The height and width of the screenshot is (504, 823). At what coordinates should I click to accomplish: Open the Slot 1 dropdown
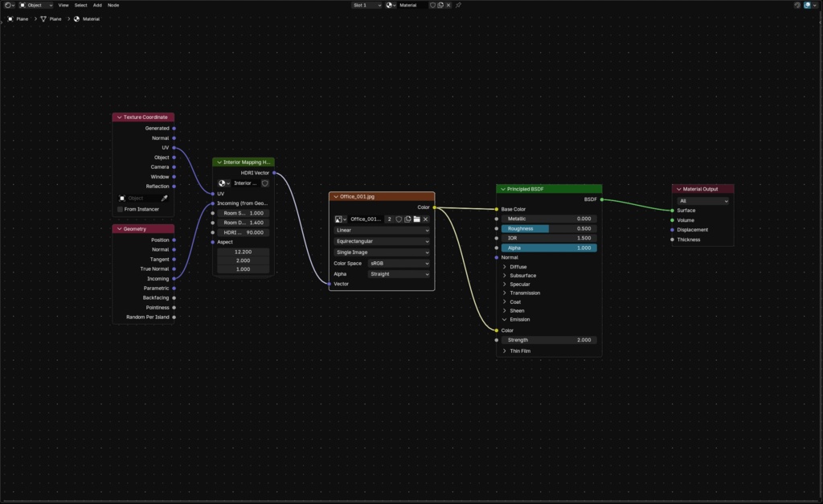(x=366, y=6)
